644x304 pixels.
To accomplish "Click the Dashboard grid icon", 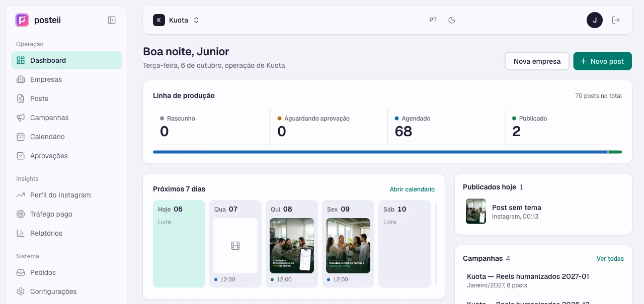I will (x=21, y=60).
